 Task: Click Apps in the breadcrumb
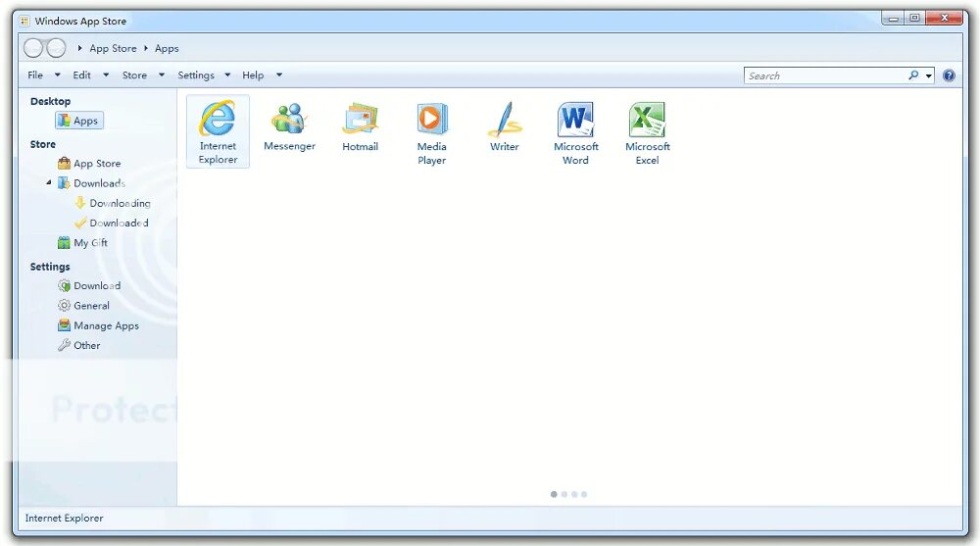167,48
